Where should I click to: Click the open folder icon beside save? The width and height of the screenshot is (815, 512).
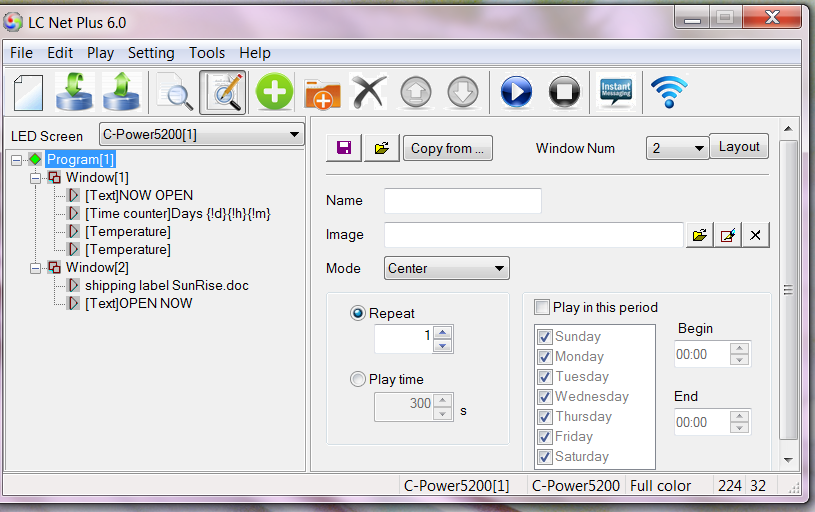point(382,148)
